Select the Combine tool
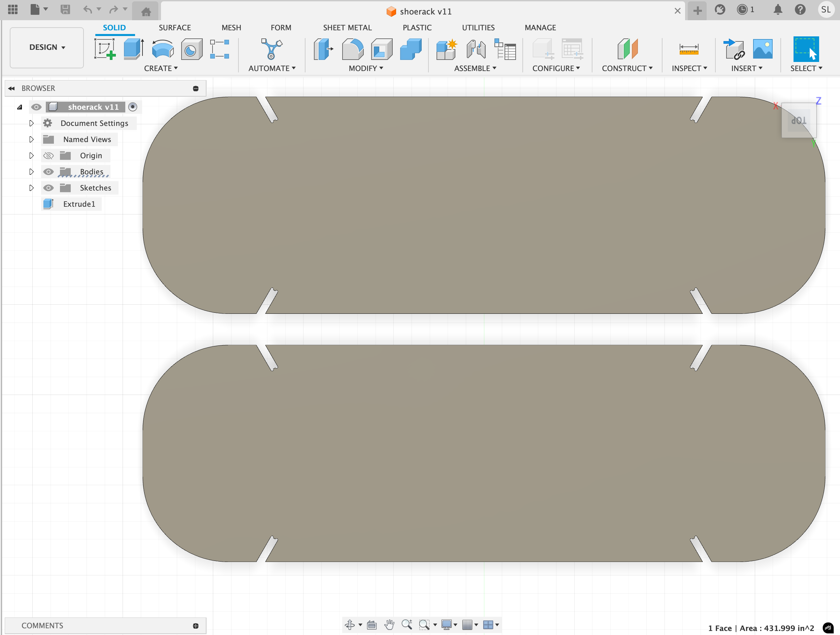 click(x=411, y=49)
